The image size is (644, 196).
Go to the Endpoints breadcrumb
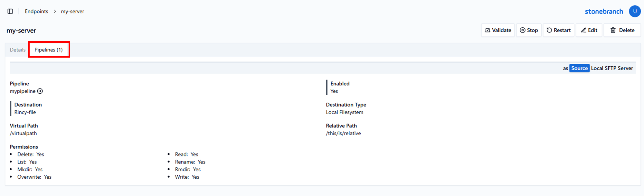(36, 12)
